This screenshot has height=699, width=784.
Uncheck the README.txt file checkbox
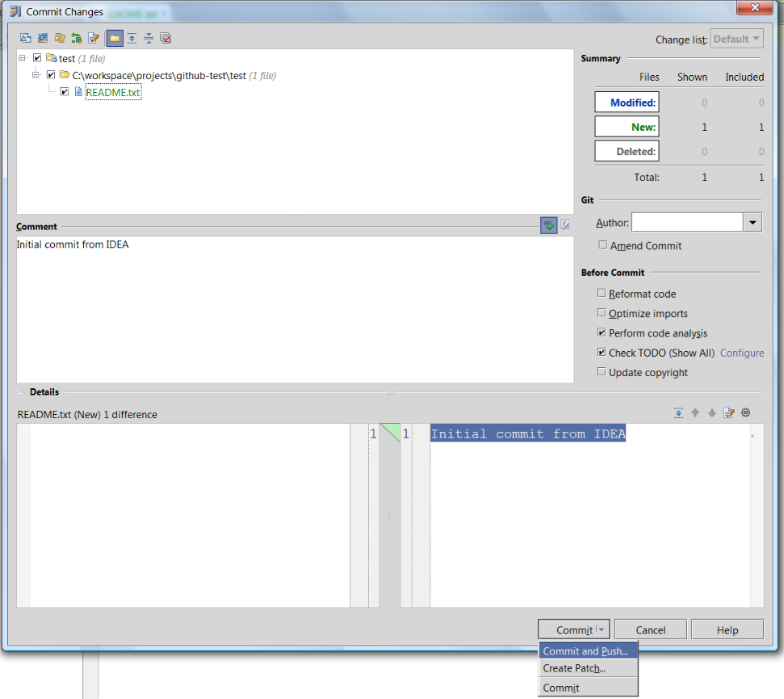[x=65, y=91]
